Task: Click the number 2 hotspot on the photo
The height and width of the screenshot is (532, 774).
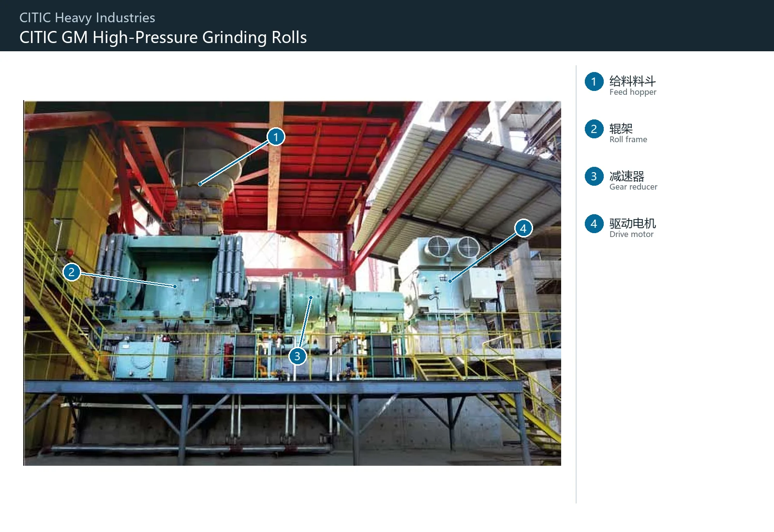Action: [72, 272]
